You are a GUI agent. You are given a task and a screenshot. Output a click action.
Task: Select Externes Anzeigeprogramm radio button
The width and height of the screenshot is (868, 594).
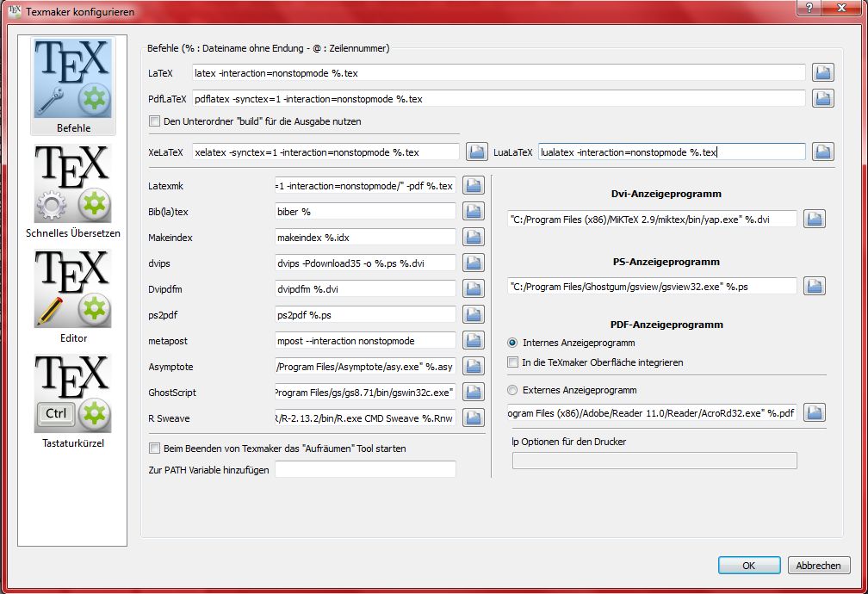point(512,390)
